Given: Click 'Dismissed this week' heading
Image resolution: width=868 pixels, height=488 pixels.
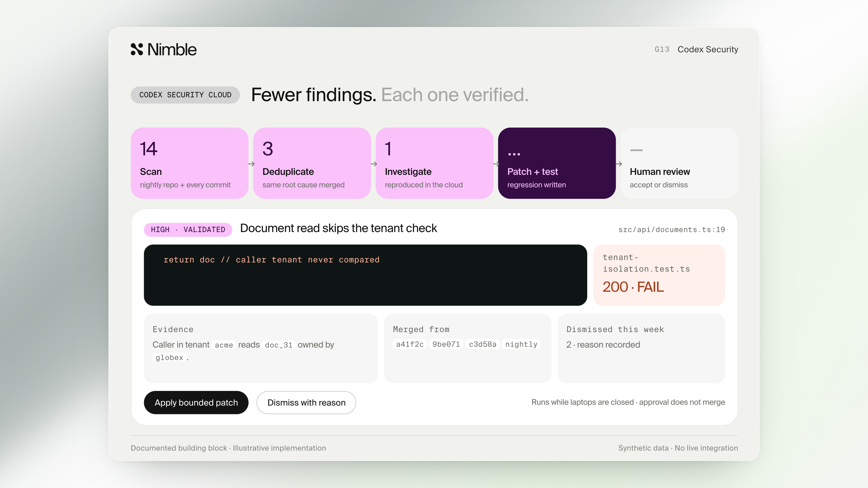Looking at the screenshot, I should click(615, 329).
